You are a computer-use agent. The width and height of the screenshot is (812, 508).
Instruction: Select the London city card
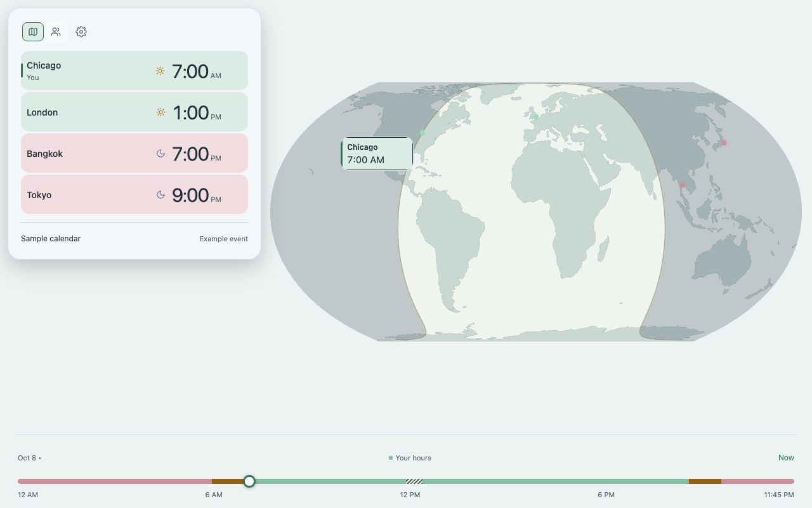134,112
